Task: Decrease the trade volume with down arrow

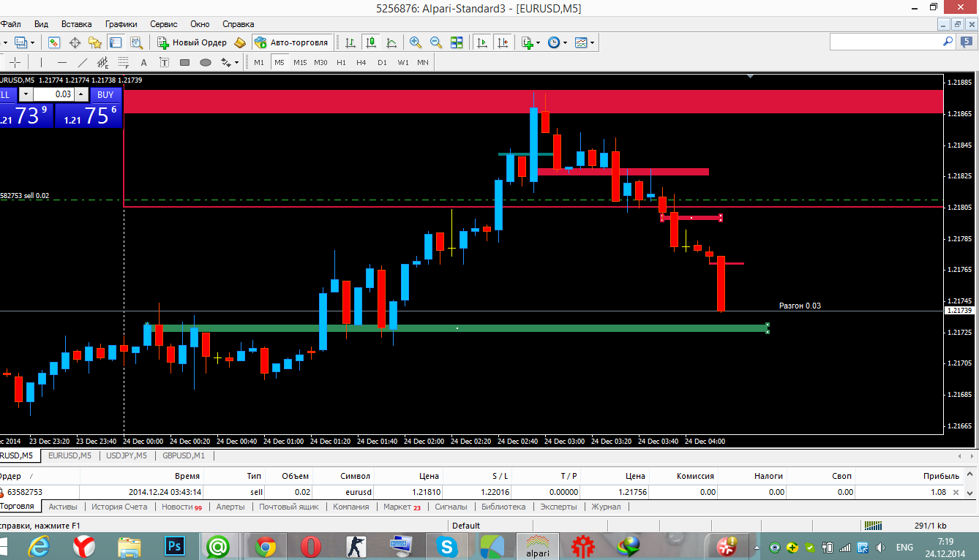Action: pos(26,94)
